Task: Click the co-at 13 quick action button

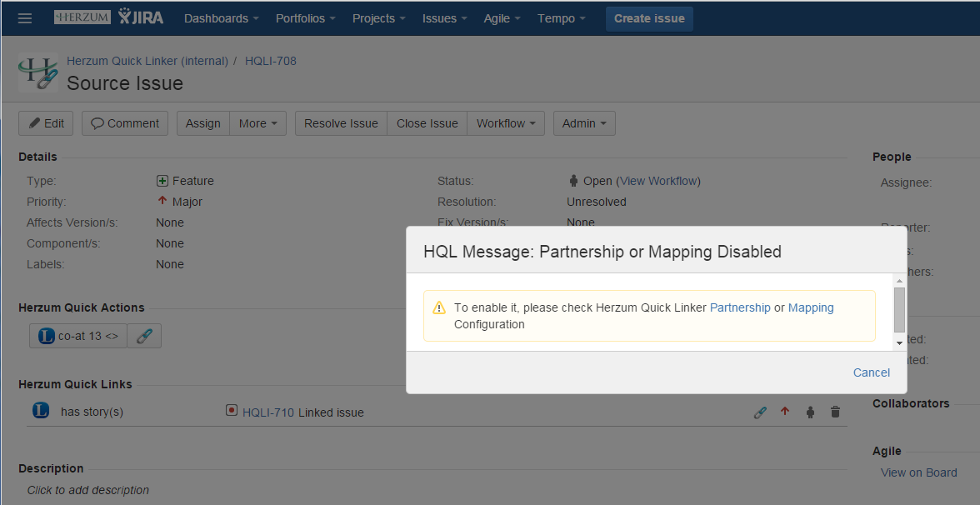Action: [x=79, y=336]
